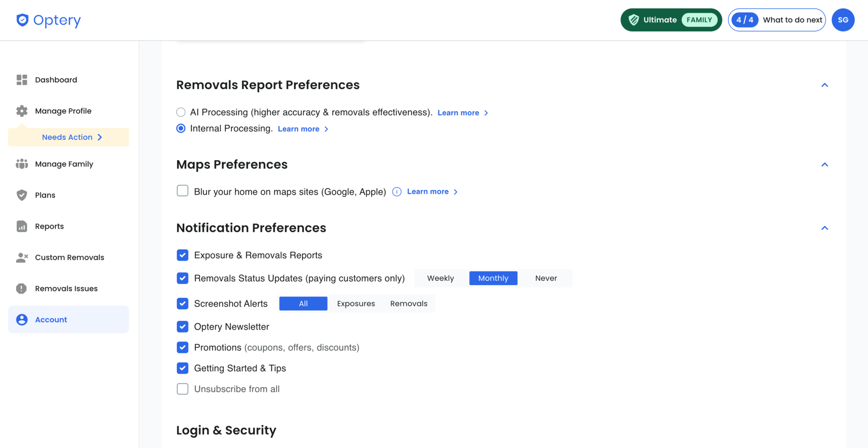Click info icon beside maps blur option
The width and height of the screenshot is (868, 448).
pos(397,192)
